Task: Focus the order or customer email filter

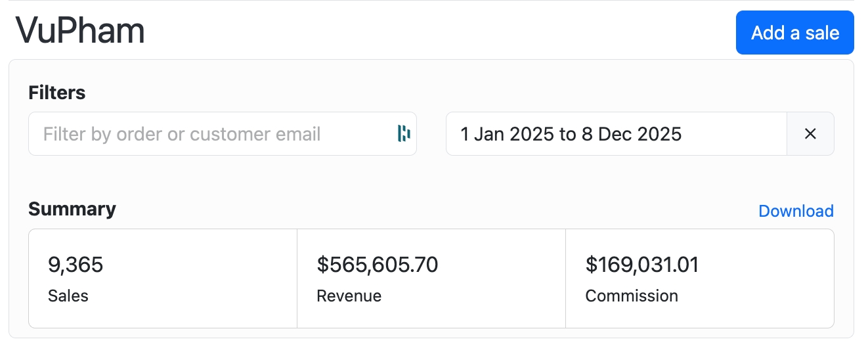Action: (x=222, y=134)
